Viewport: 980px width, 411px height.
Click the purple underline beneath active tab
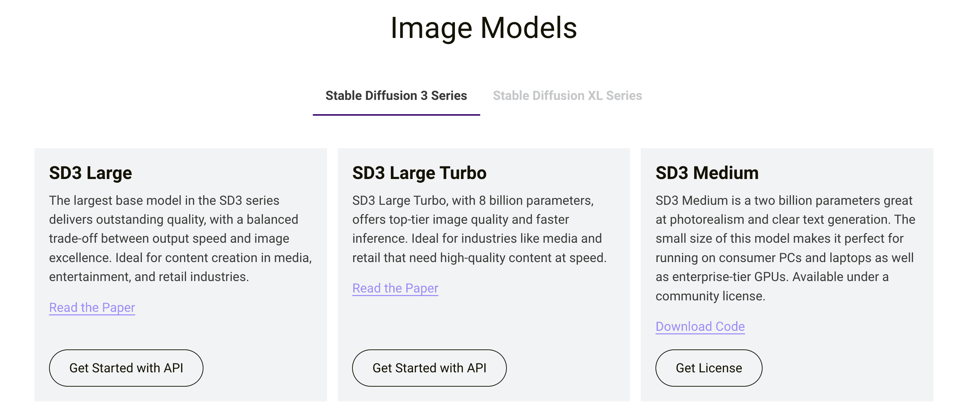[396, 115]
